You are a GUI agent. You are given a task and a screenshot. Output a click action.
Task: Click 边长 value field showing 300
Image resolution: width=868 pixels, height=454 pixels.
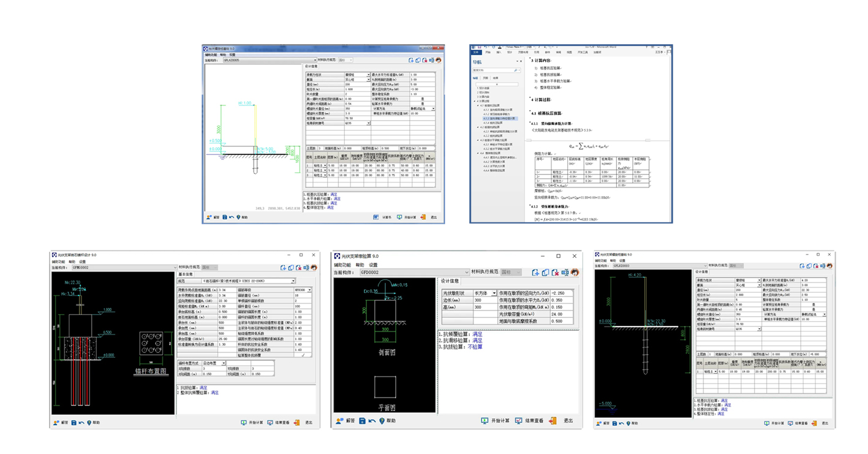(x=485, y=300)
